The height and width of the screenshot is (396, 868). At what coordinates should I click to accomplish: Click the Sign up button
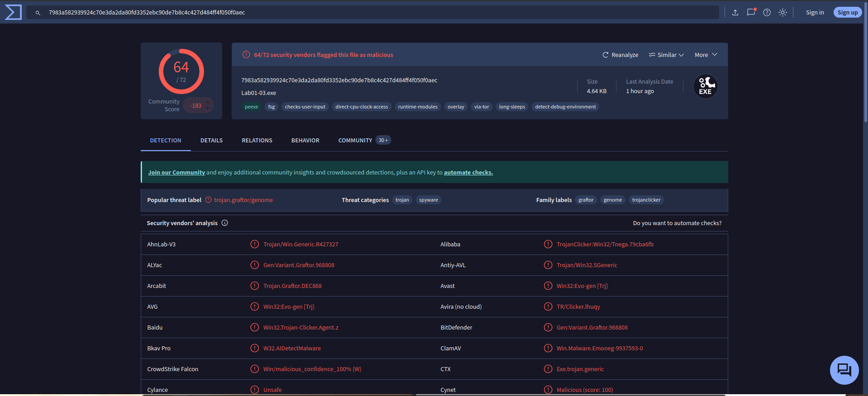[847, 13]
